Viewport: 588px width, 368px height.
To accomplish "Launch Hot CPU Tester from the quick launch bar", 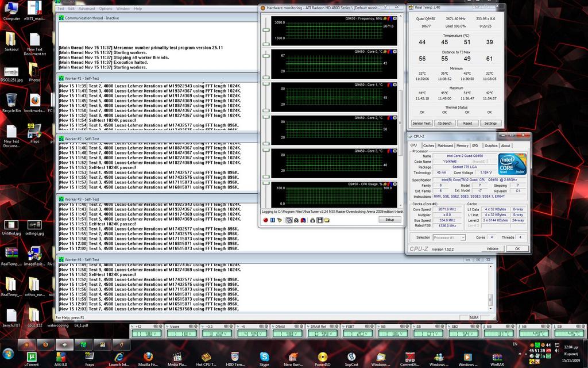I will [206, 359].
